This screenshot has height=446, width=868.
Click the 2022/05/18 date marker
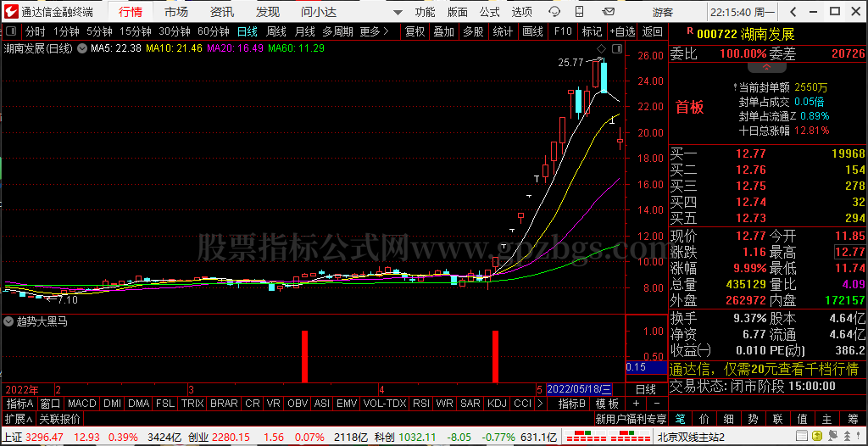[x=580, y=389]
